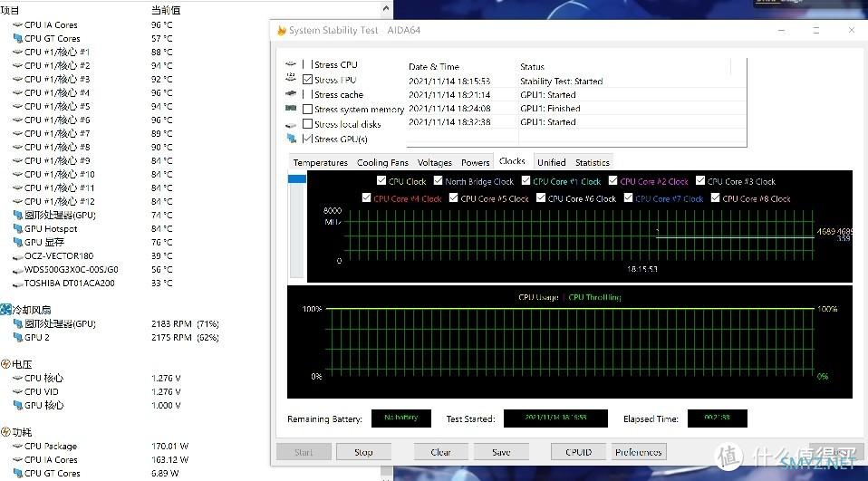The image size is (868, 481).
Task: Open the Cooling Fans tab
Action: tap(382, 162)
